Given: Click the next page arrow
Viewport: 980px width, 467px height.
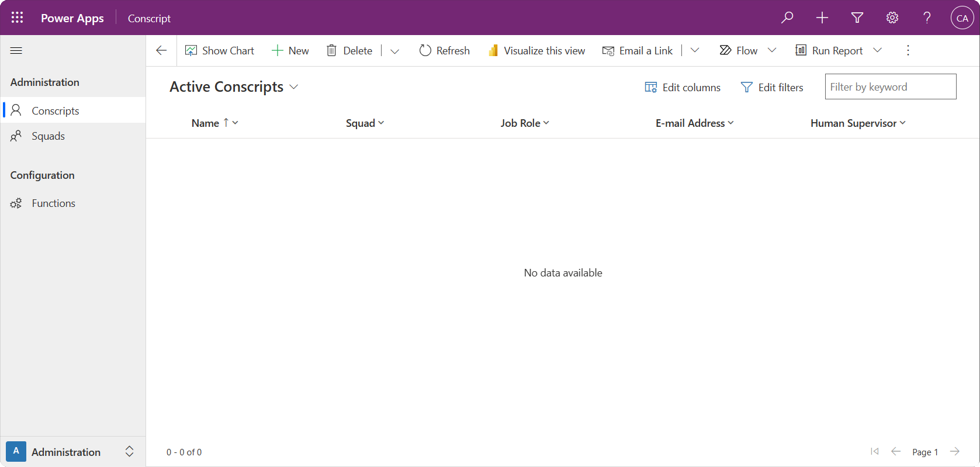Looking at the screenshot, I should pos(955,451).
